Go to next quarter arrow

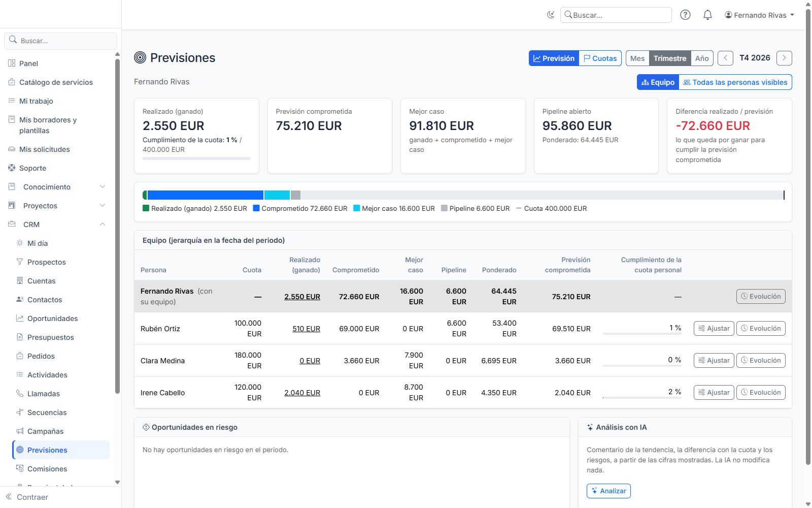pyautogui.click(x=784, y=58)
